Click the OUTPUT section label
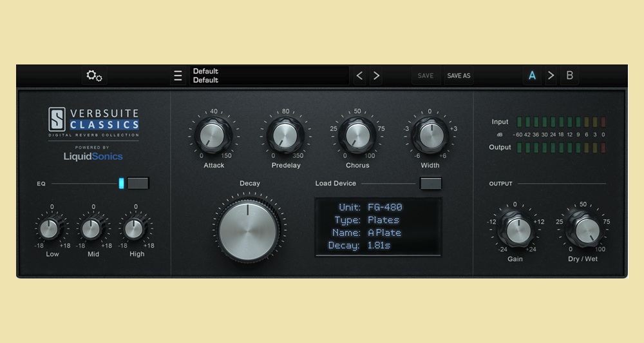The width and height of the screenshot is (644, 343). click(x=500, y=184)
